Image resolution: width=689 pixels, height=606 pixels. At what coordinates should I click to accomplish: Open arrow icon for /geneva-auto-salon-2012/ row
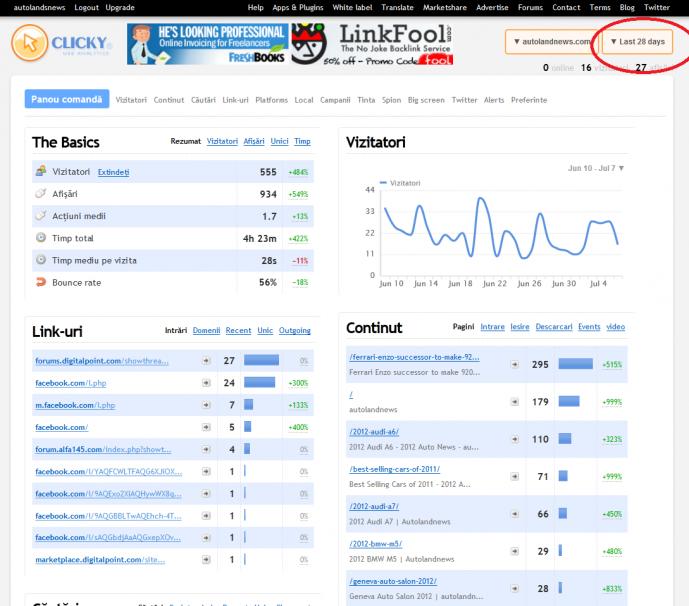click(x=515, y=588)
